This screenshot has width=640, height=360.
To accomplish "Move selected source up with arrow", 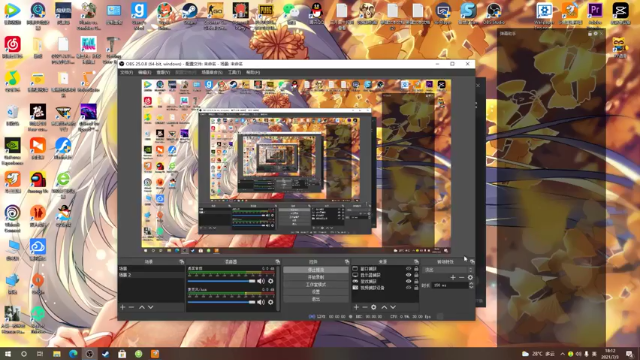I will 384,307.
